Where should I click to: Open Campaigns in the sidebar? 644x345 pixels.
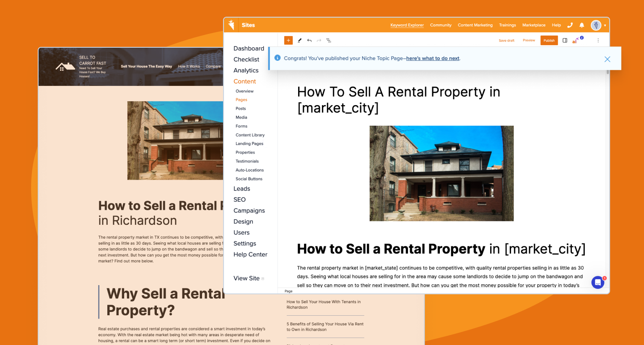tap(249, 211)
